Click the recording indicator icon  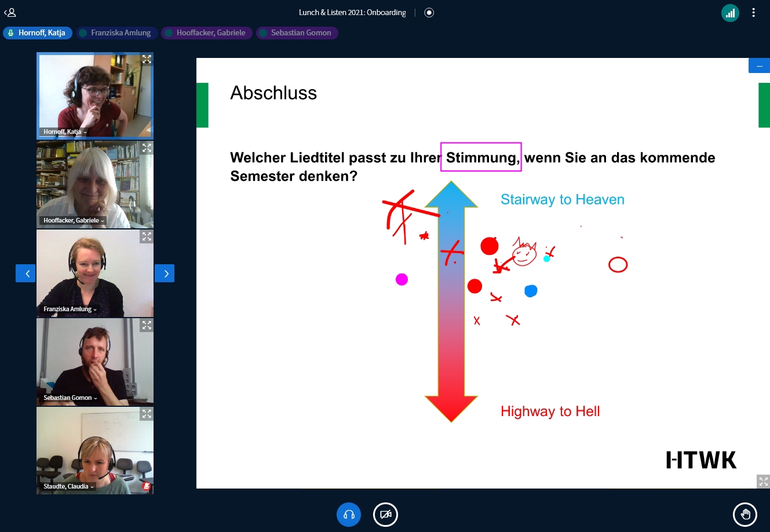pyautogui.click(x=429, y=13)
